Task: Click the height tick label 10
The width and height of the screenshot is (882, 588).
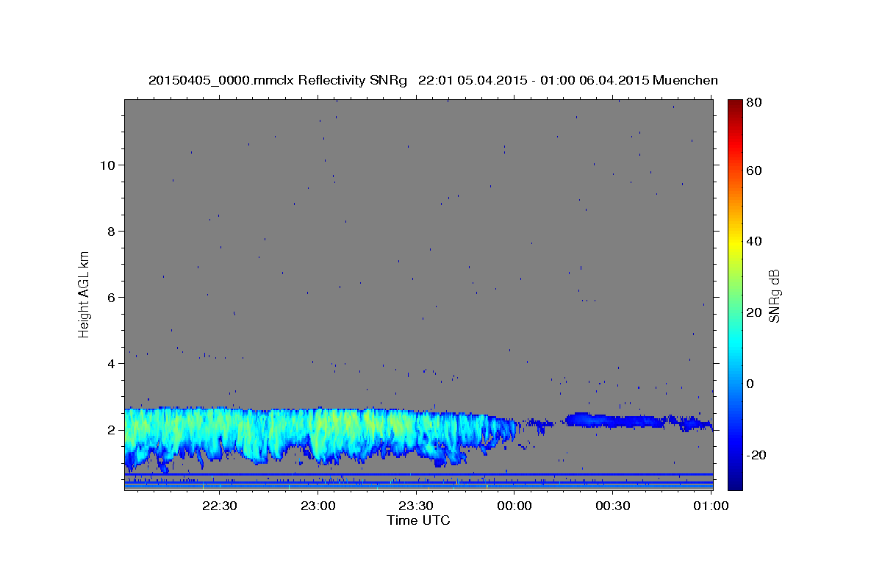Action: [x=107, y=165]
